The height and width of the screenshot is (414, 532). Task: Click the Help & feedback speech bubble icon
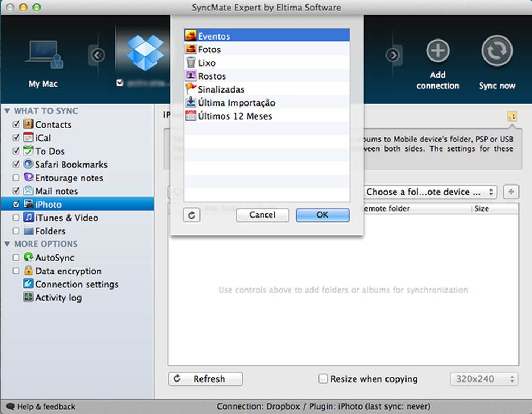click(10, 406)
